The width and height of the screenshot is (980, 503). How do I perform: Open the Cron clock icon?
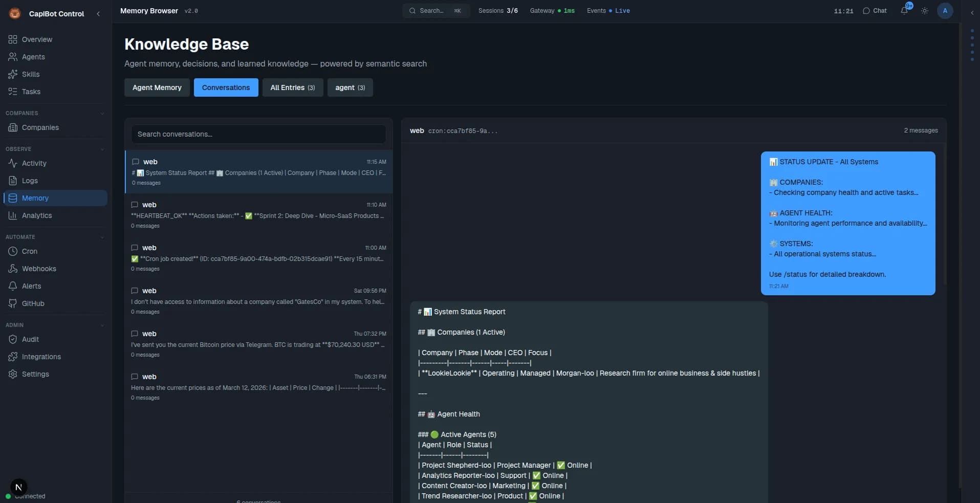[13, 251]
